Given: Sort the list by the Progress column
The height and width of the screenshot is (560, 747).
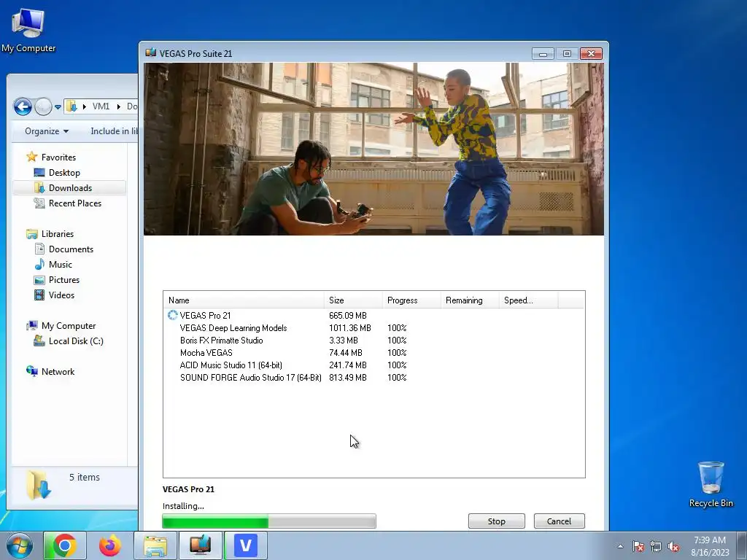Looking at the screenshot, I should 411,300.
